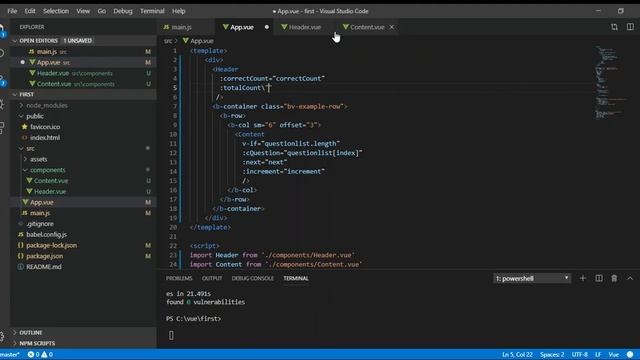
Task: Click the master git branch indicator
Action: (10, 355)
